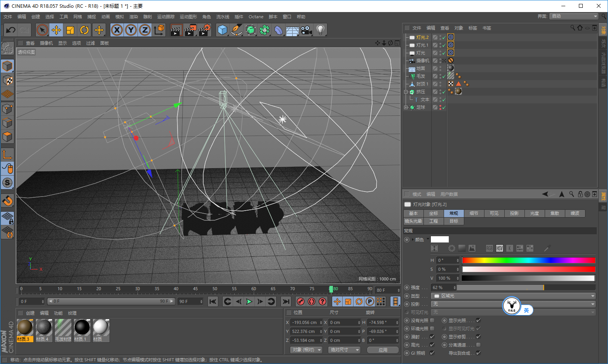
Task: Toggle the coordinate system icon
Action: coord(159,30)
